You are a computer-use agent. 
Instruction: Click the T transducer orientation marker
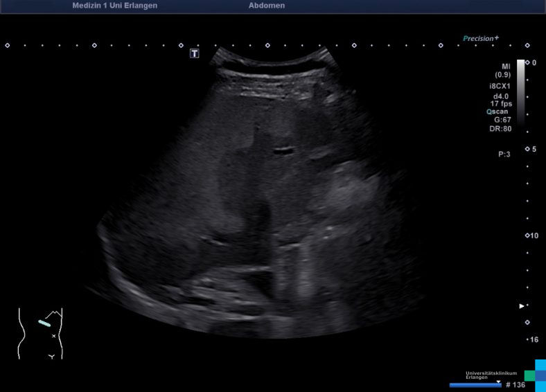point(195,53)
